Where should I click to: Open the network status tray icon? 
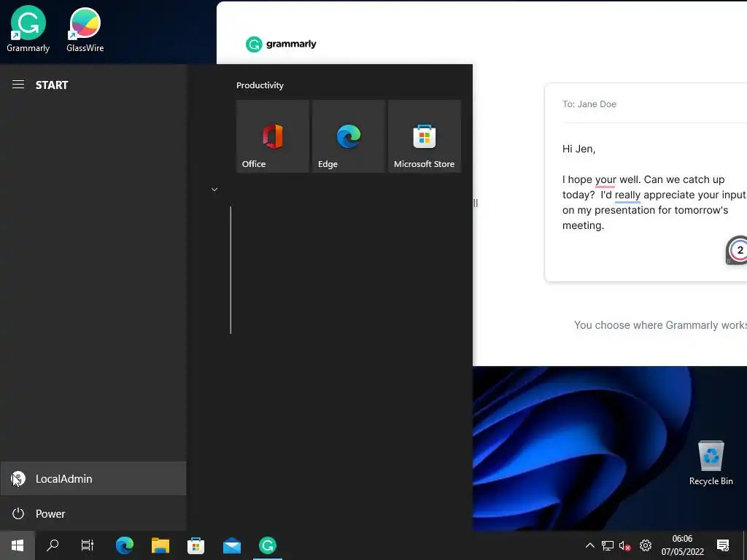[608, 545]
